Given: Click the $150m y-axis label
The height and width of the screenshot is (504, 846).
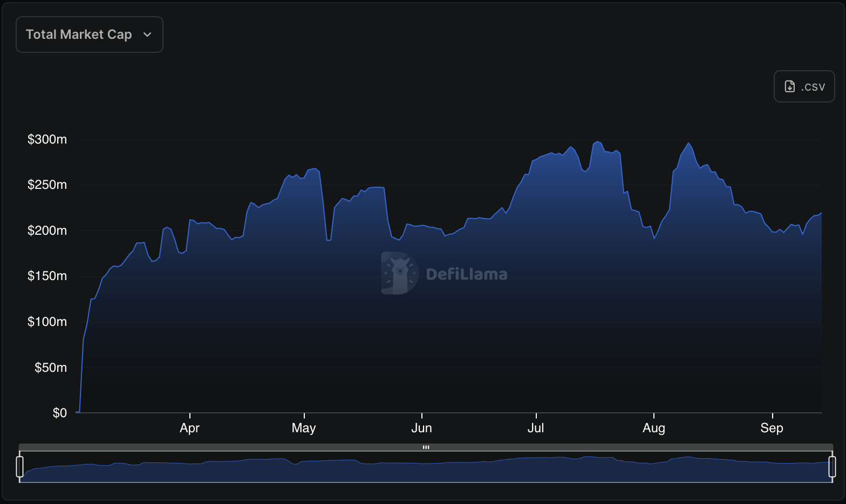Looking at the screenshot, I should (x=47, y=276).
